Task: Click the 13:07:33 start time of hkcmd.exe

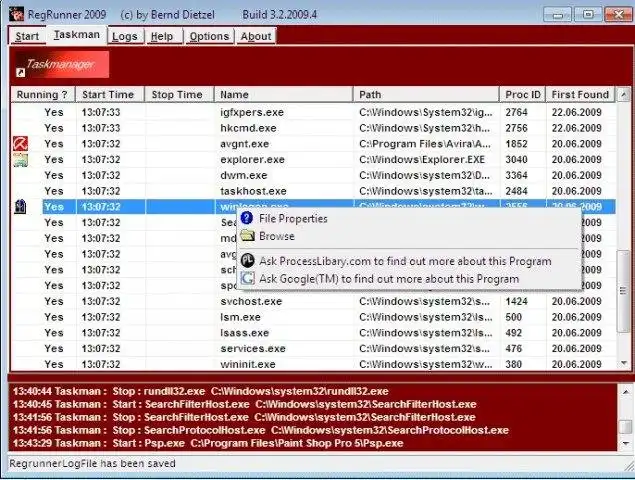Action: (101, 128)
